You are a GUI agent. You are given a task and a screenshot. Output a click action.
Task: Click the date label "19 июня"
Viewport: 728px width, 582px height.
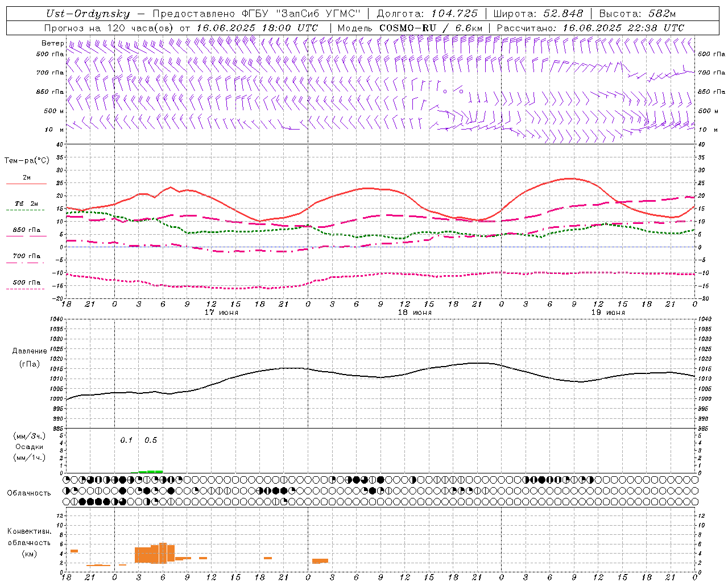pos(608,313)
